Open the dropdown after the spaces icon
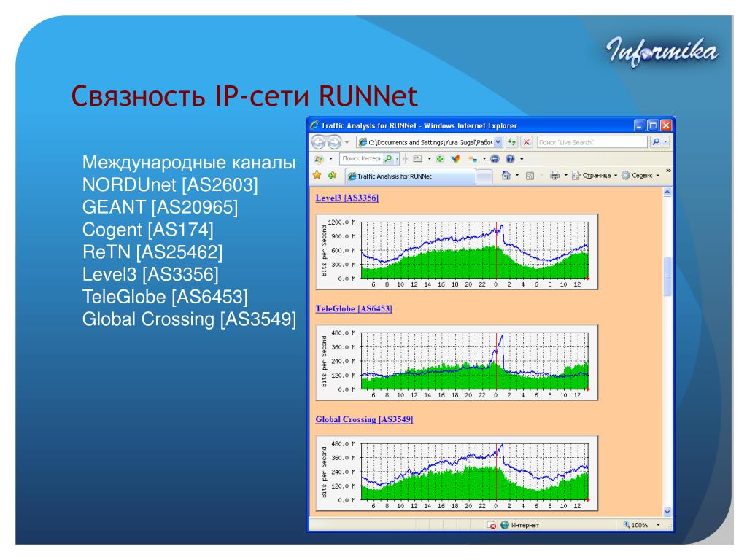The width and height of the screenshot is (747, 560). 484,159
